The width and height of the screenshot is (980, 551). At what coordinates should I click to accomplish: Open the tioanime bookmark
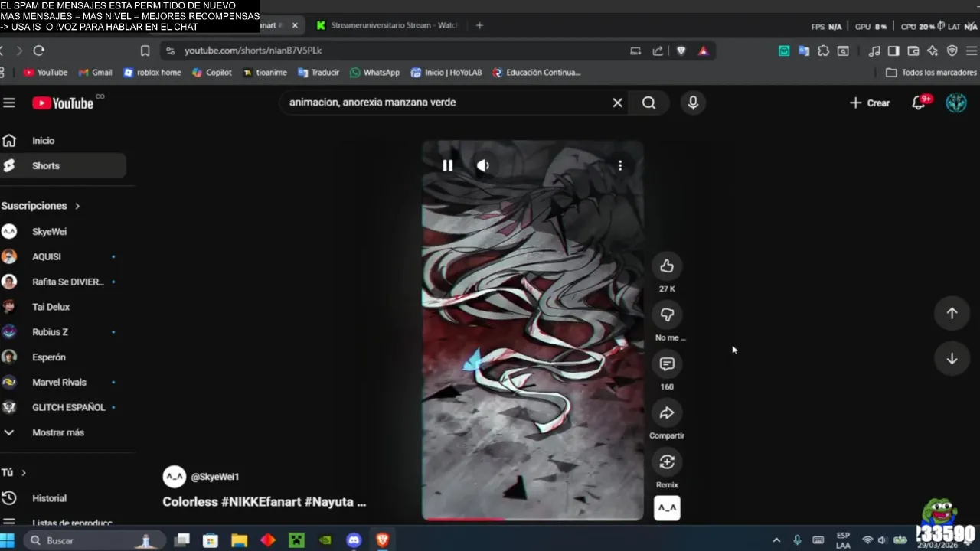265,73
